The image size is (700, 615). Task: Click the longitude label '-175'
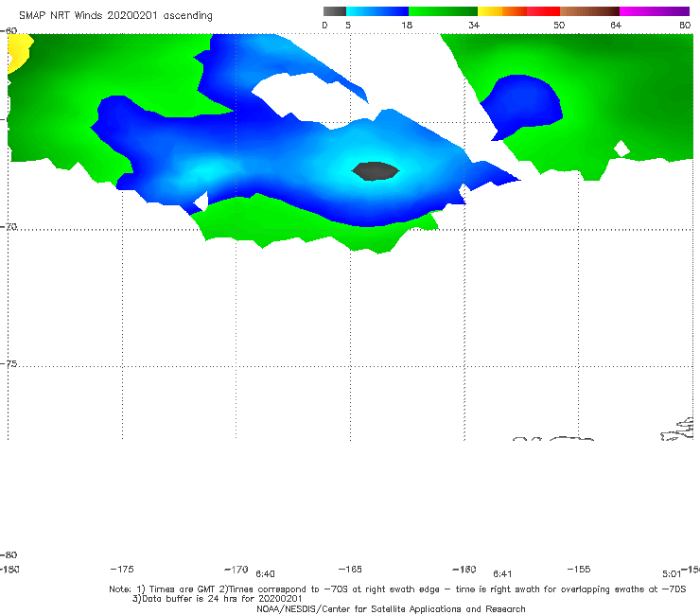click(122, 569)
